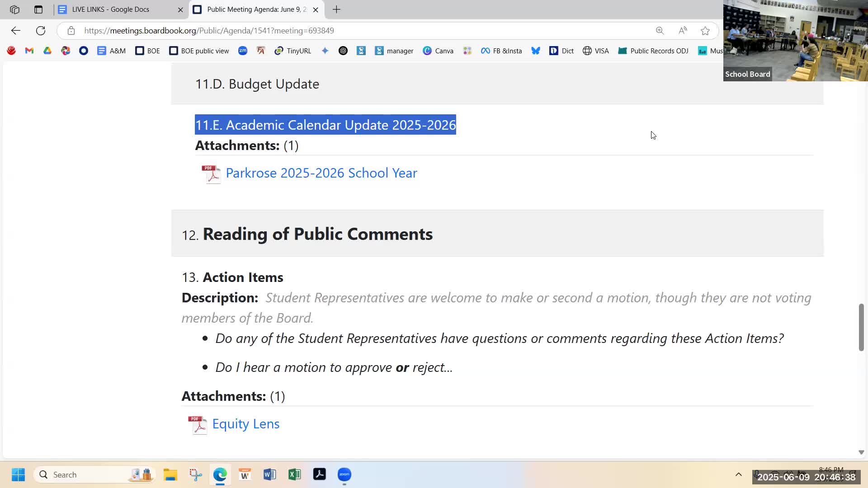868x488 pixels.
Task: View site information lock icon
Action: pos(71,31)
